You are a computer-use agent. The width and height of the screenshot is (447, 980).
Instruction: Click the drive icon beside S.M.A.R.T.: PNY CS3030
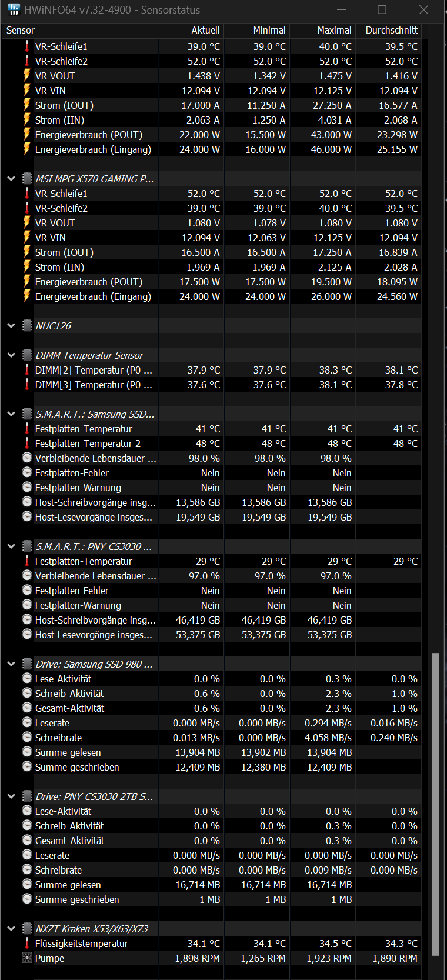coord(27,546)
